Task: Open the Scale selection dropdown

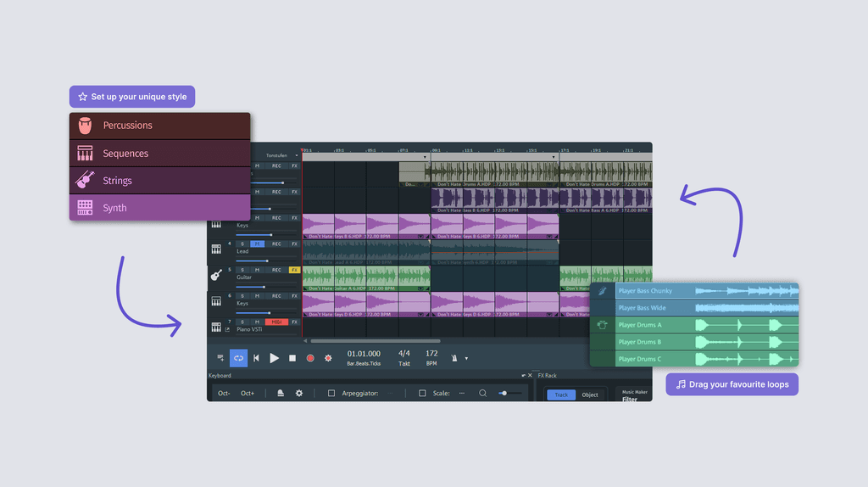Action: (x=462, y=394)
